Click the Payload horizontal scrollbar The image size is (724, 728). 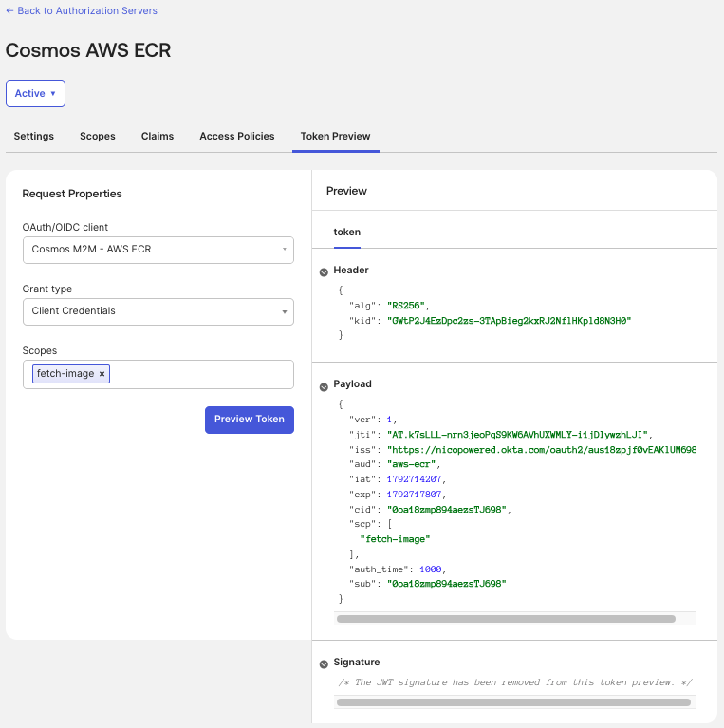click(506, 619)
